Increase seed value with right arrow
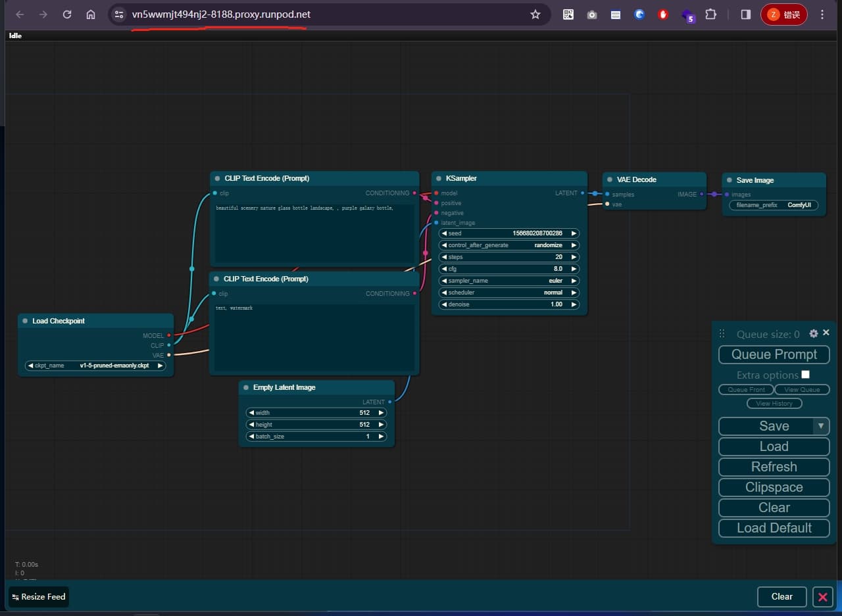The image size is (842, 616). (574, 233)
